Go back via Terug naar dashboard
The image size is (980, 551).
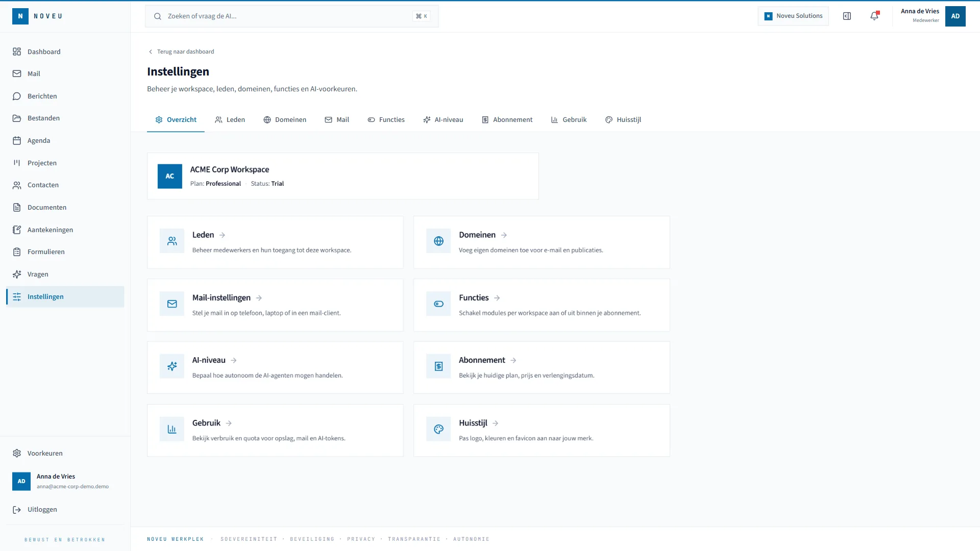pyautogui.click(x=181, y=52)
